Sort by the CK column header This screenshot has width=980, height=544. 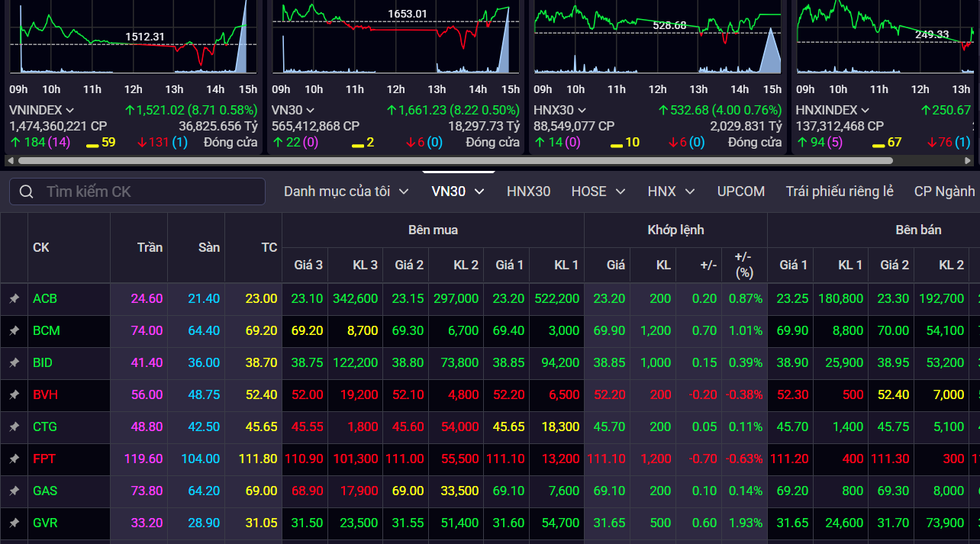(x=41, y=248)
